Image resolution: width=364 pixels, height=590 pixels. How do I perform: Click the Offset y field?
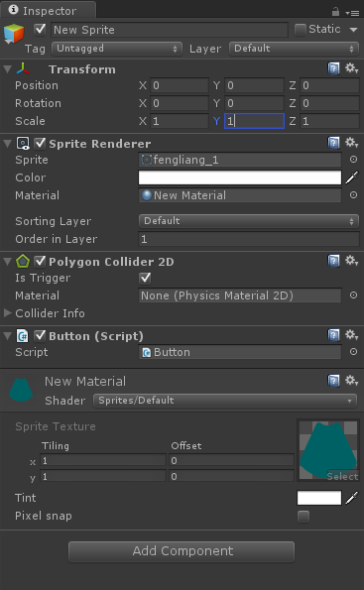(x=231, y=476)
